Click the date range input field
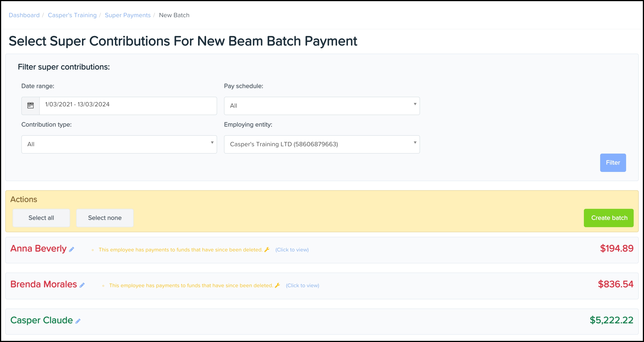 click(x=128, y=105)
